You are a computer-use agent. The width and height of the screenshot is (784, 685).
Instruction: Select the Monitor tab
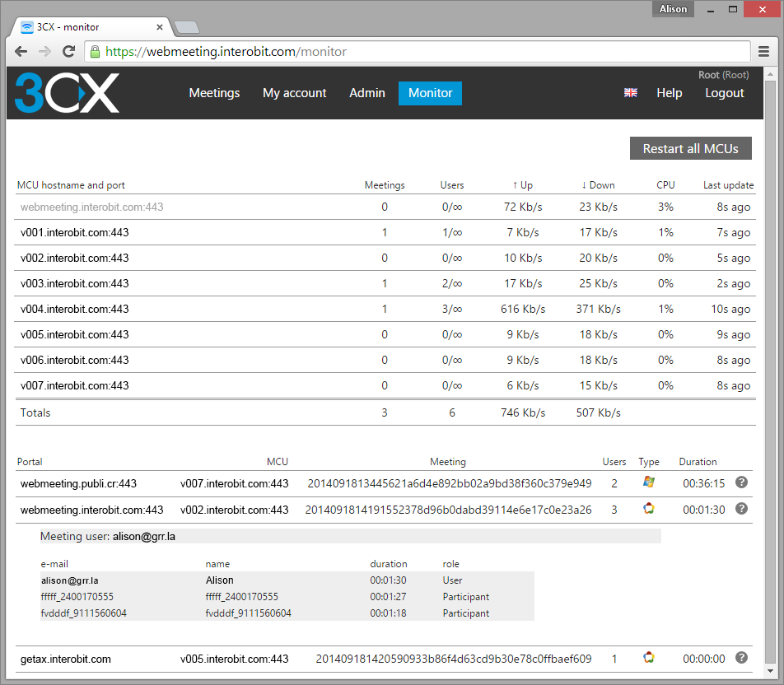pyautogui.click(x=430, y=94)
